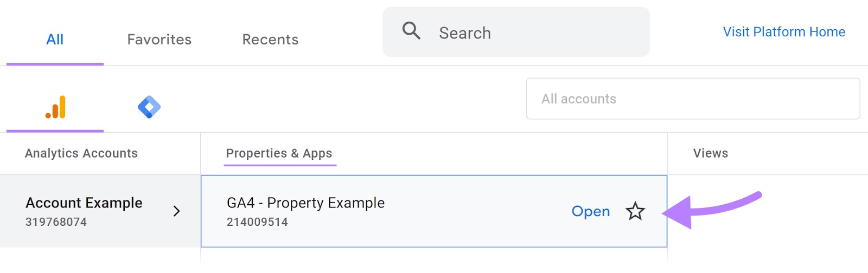Click the Analytics Accounts column header
Image resolution: width=868 pixels, height=273 pixels.
click(81, 153)
